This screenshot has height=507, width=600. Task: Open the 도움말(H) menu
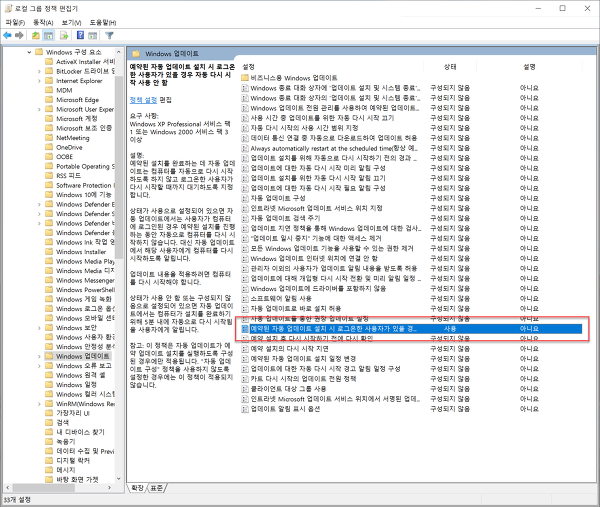click(103, 23)
